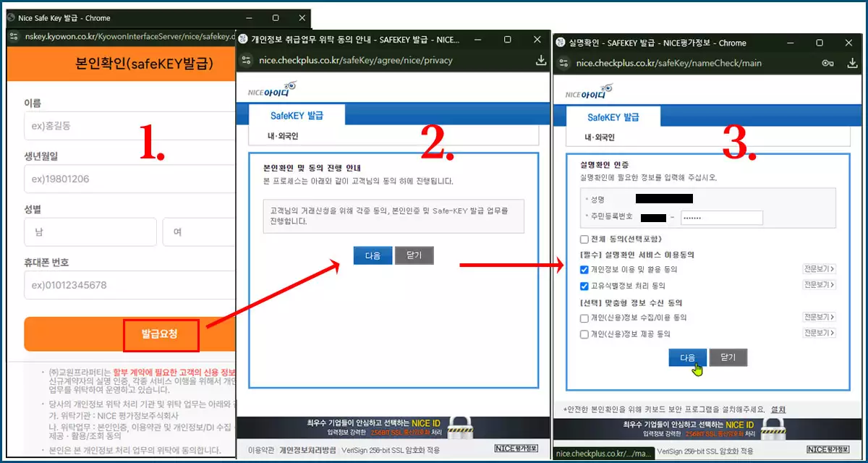Click the NICE평가정보 logo at the bottom right
The width and height of the screenshot is (868, 463).
click(x=827, y=449)
